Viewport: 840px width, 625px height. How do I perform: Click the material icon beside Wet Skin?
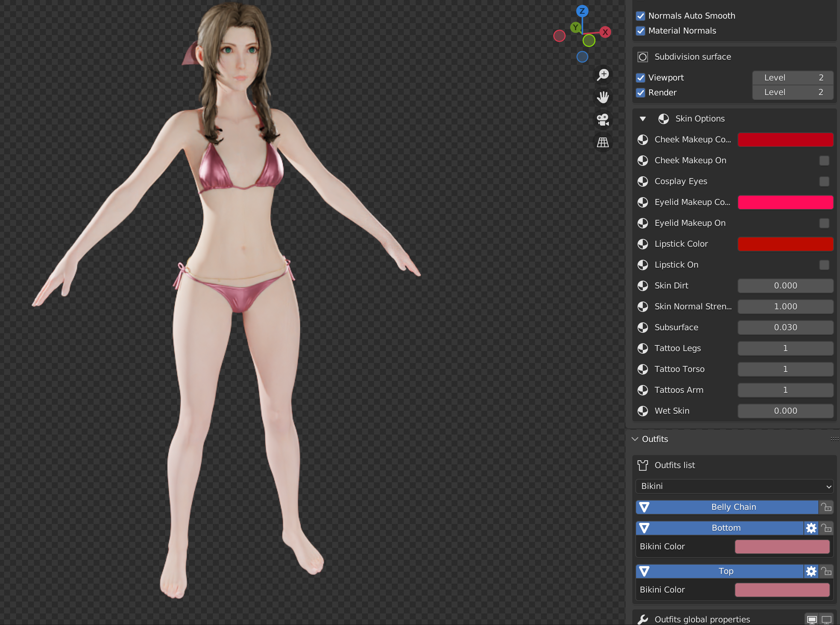(x=642, y=411)
